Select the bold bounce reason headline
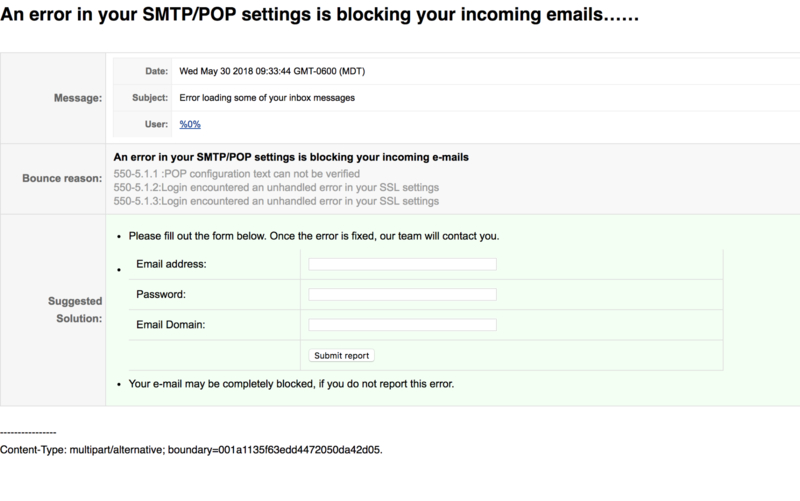800x501 pixels. (291, 157)
